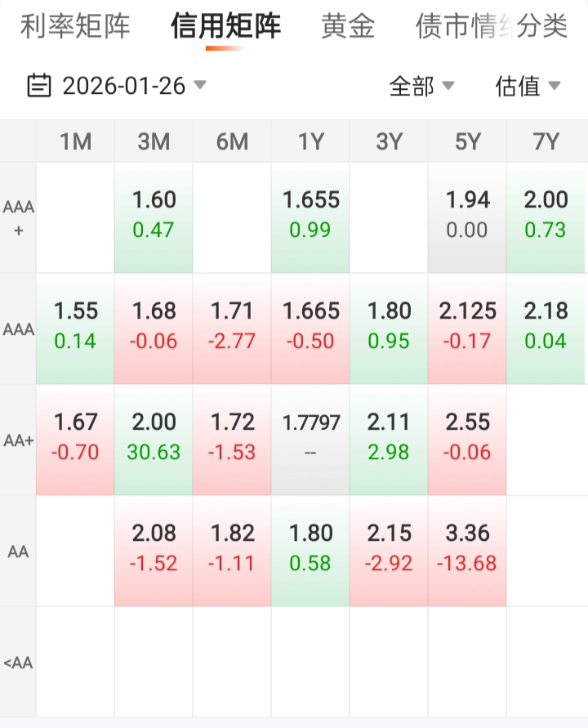This screenshot has width=588, height=728.
Task: Go to the 黄金 tab
Action: [348, 27]
